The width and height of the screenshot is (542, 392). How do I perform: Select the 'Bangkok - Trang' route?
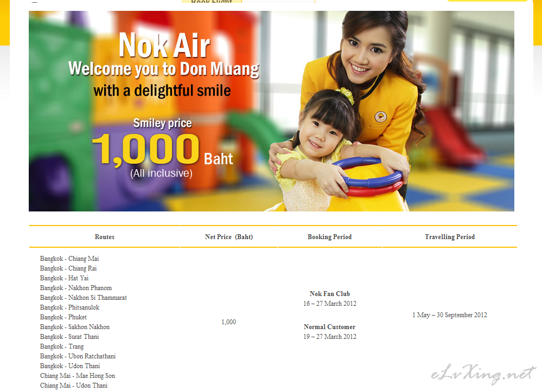62,346
